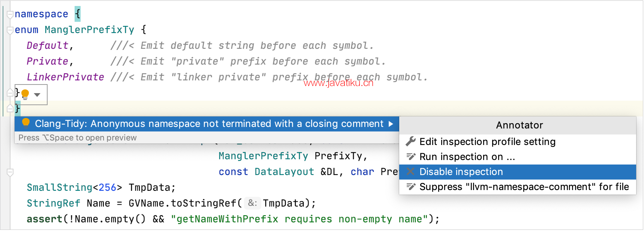Collapse the namespace block using its fold marker
This screenshot has width=644, height=231.
point(10,15)
